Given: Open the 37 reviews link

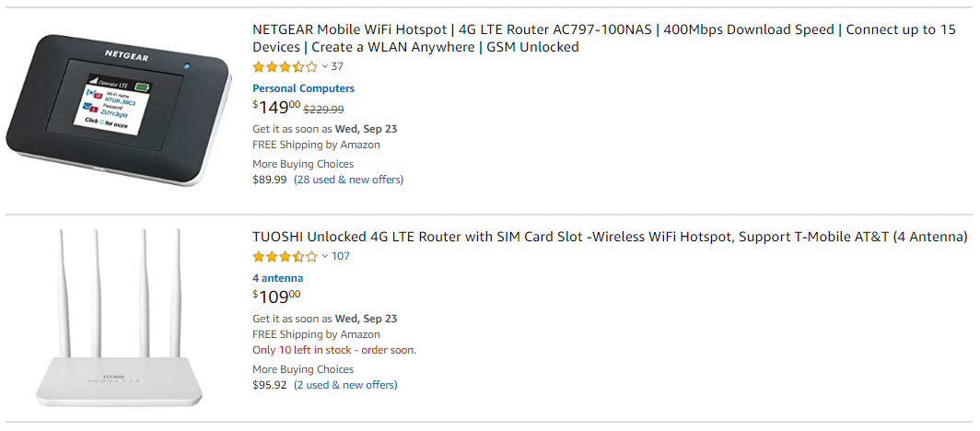Looking at the screenshot, I should (337, 67).
